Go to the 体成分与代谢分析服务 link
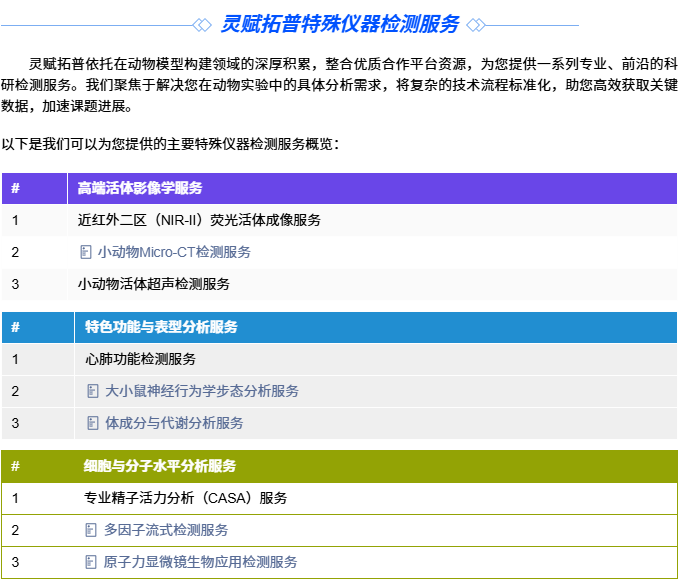The height and width of the screenshot is (582, 680). click(174, 423)
